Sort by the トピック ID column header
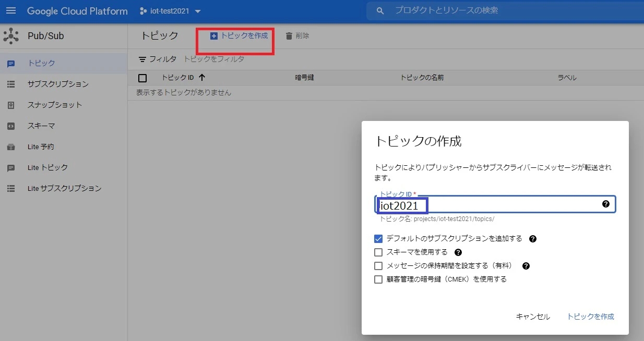Screen dimensions: 644x341 [x=177, y=78]
